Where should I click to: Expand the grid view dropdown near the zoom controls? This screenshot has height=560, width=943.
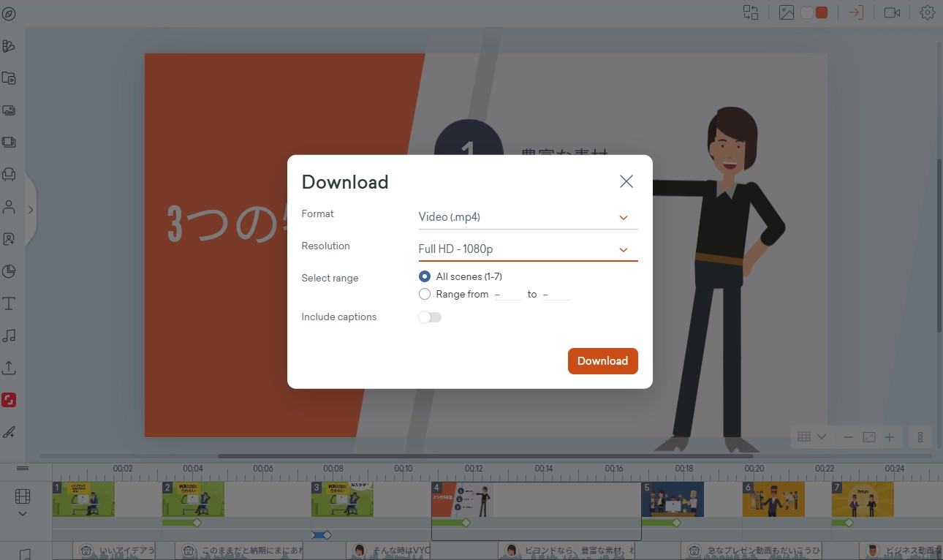[822, 436]
